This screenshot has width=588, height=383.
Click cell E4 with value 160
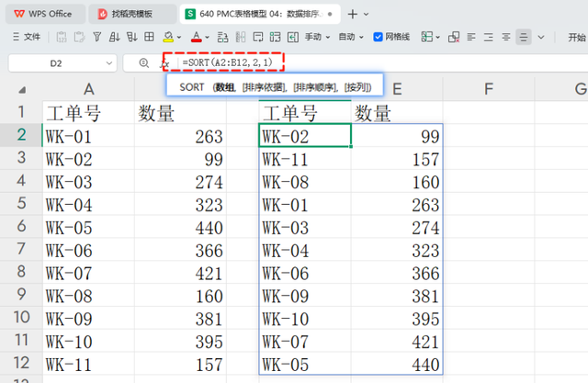(397, 181)
